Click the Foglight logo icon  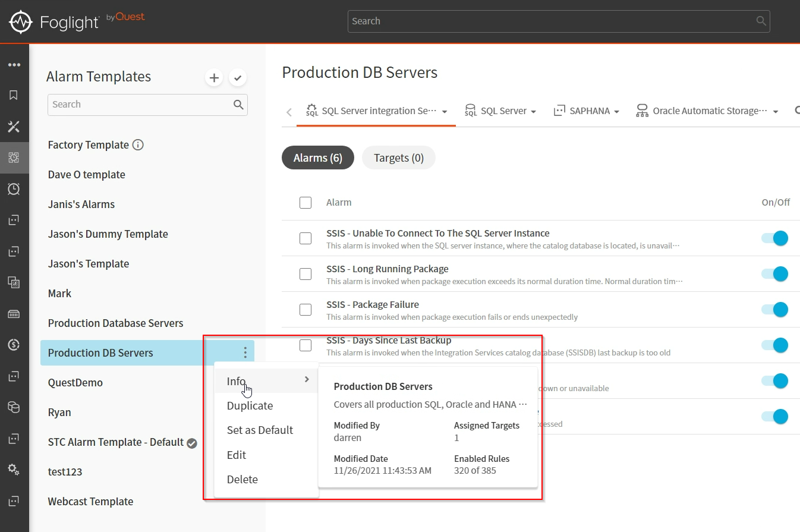point(21,21)
